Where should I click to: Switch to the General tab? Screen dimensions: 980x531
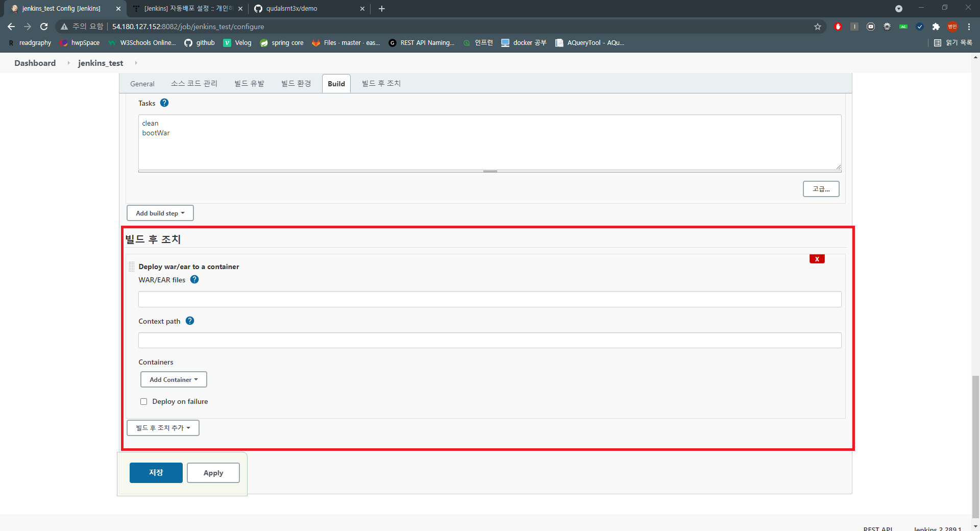click(142, 83)
